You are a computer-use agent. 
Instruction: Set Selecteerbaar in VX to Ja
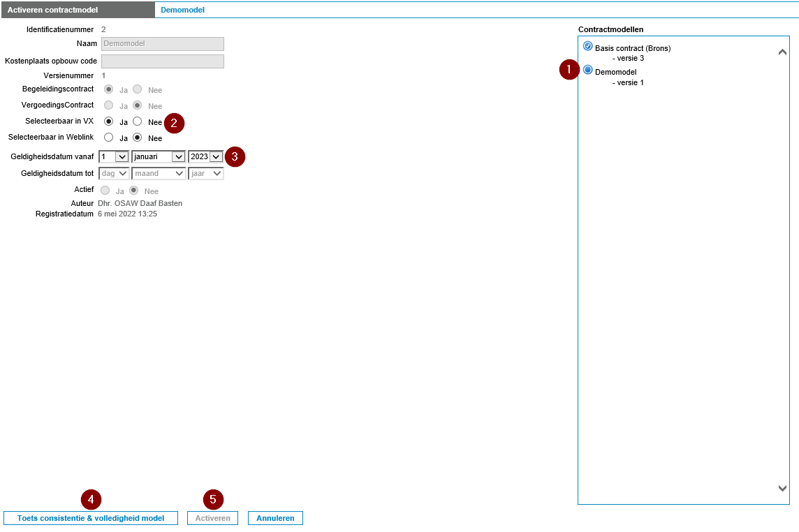point(108,121)
